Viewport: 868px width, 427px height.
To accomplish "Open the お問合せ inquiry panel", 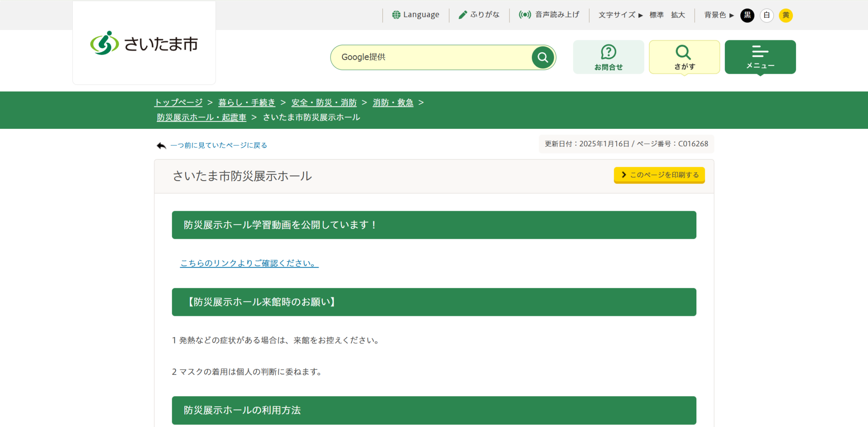I will click(608, 56).
